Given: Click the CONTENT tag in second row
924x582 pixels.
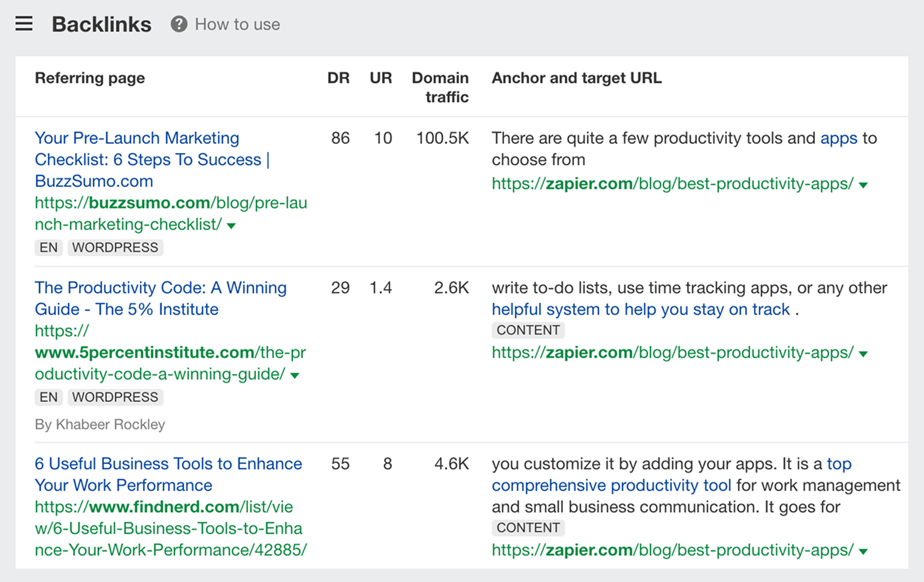Looking at the screenshot, I should point(528,330).
